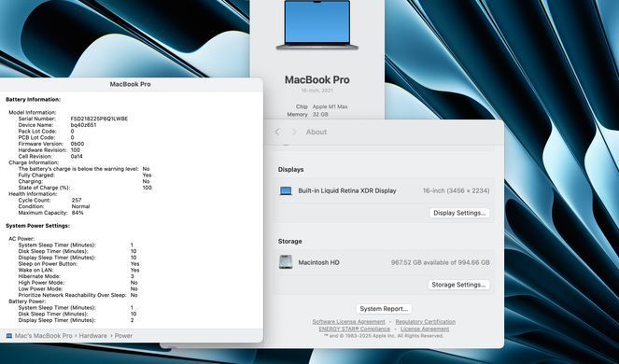
Task: Click the 16-inch, 2021 model subtitle
Action: (317, 91)
